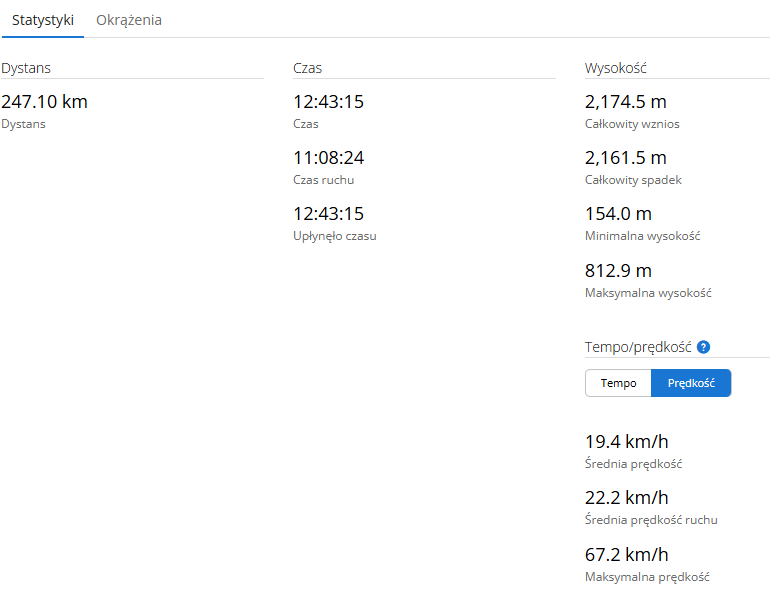Select the 154.0 m minimum elevation value
Viewport: 770px width, 611px height.
[x=618, y=214]
